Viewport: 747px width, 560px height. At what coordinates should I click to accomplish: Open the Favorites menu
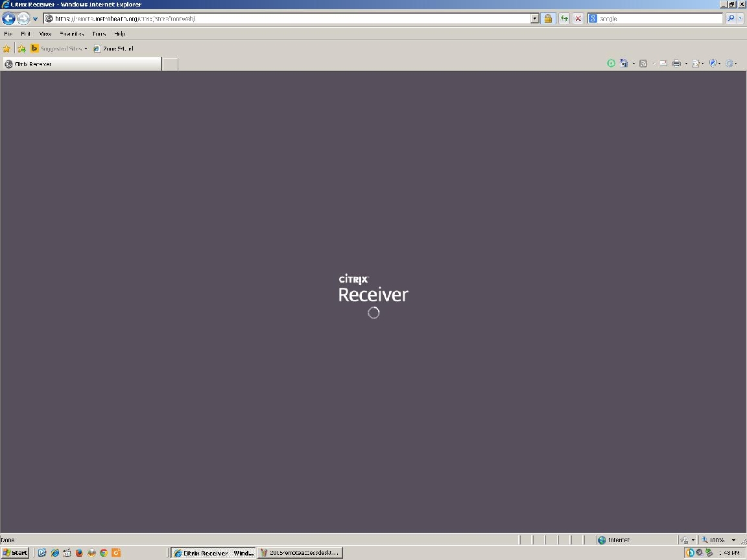coord(71,34)
